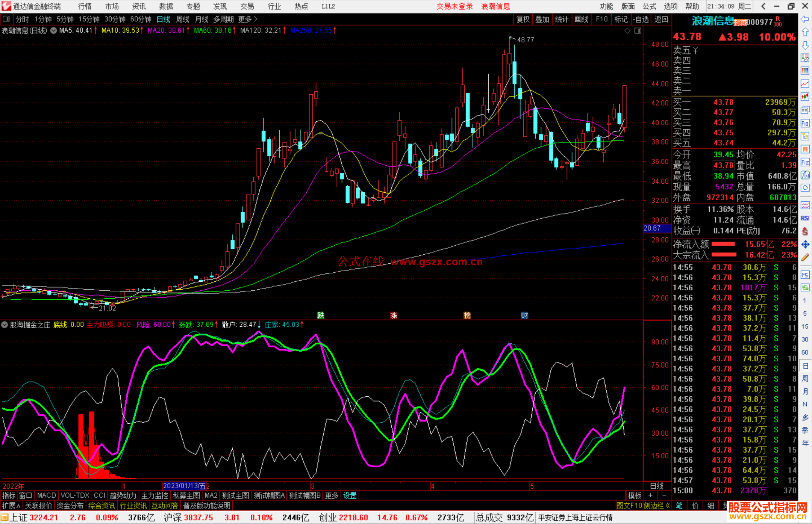
Task: Switch to the 周线 period tab
Action: pos(183,19)
